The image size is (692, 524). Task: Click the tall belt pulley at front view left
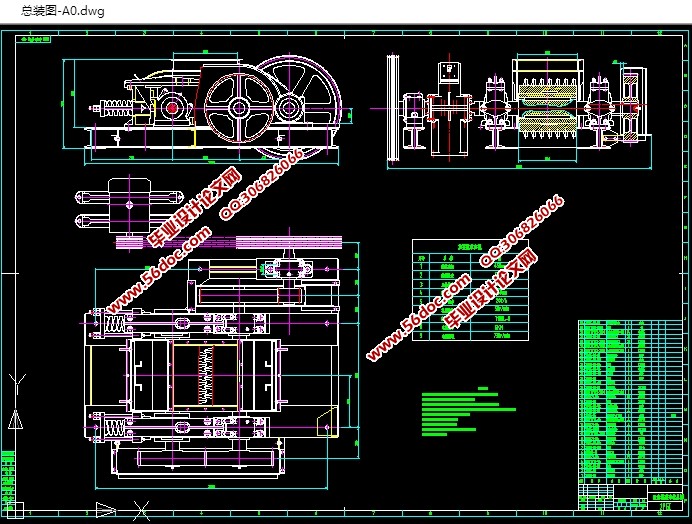(x=393, y=105)
